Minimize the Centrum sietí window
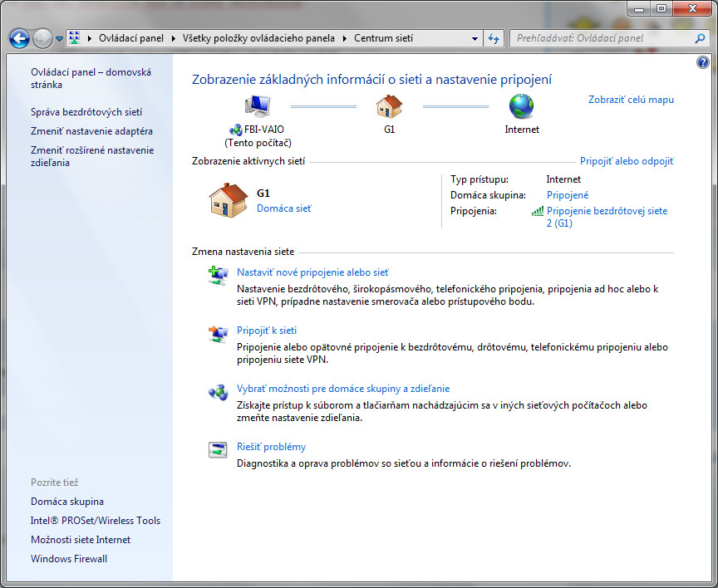 pos(639,8)
